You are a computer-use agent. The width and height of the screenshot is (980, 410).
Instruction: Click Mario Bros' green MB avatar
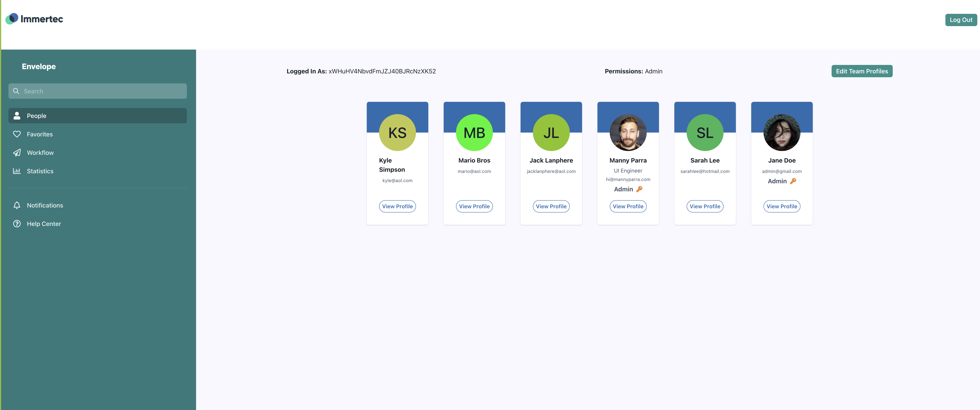tap(474, 132)
